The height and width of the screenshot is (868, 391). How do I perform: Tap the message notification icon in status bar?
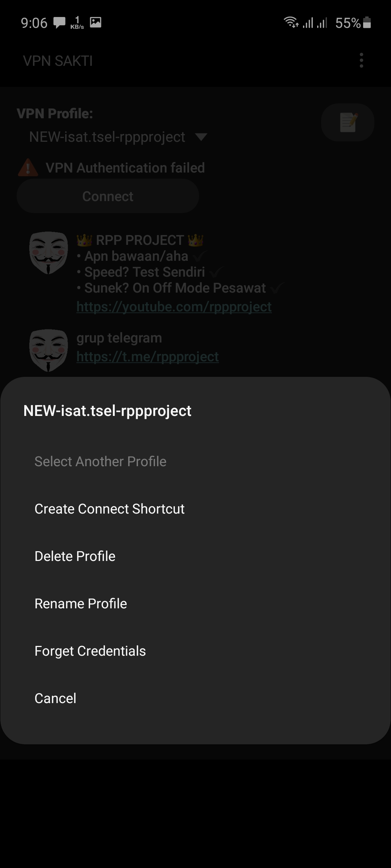coord(59,23)
